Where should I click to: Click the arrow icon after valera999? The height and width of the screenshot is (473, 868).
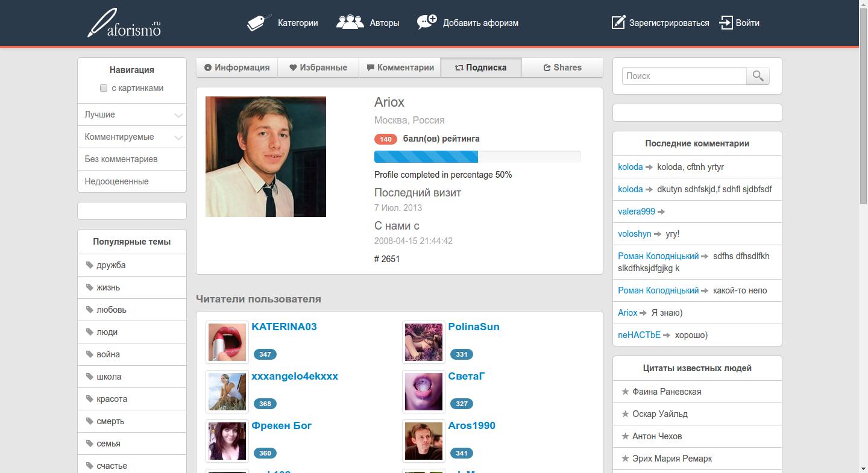(x=661, y=211)
